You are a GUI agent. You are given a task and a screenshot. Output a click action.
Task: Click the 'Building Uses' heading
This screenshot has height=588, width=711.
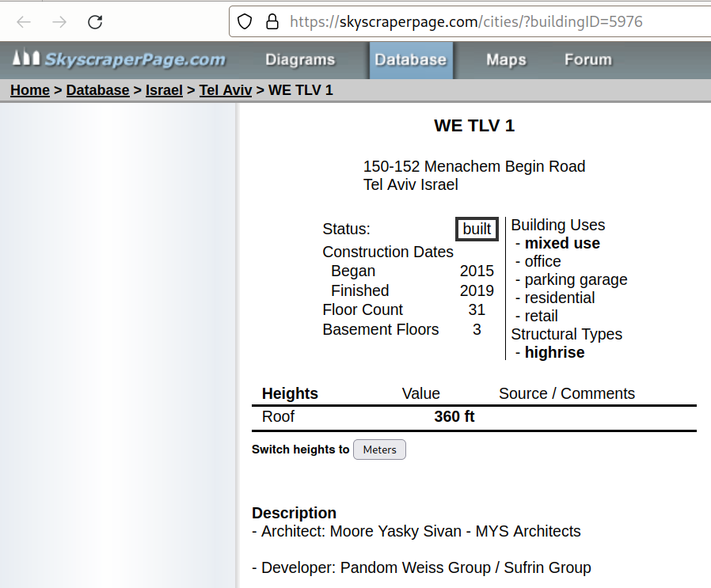click(x=557, y=225)
